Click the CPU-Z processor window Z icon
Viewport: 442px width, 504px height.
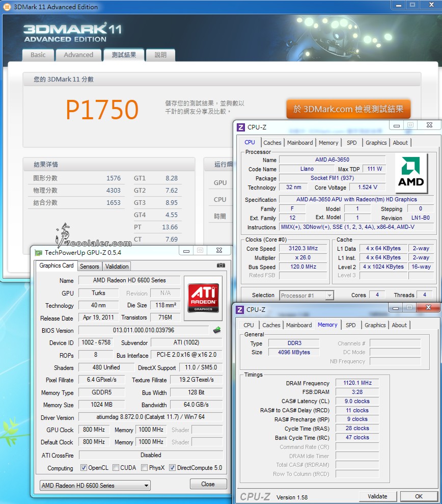click(240, 127)
